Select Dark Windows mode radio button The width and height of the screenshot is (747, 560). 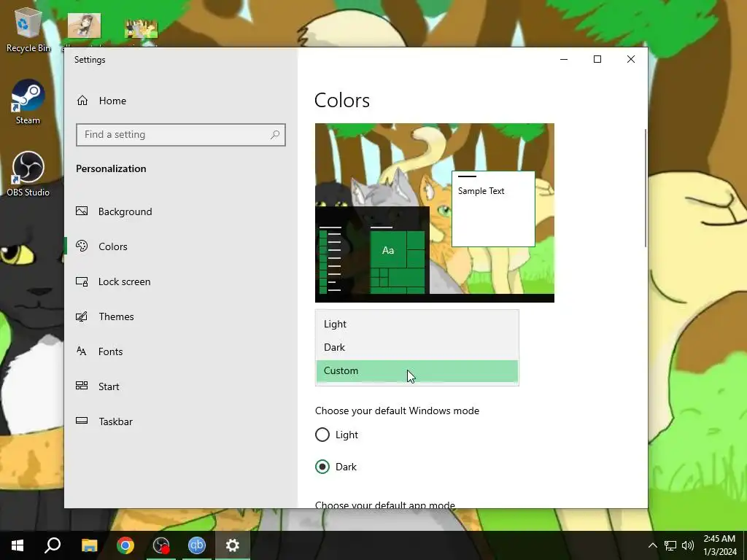click(x=322, y=467)
